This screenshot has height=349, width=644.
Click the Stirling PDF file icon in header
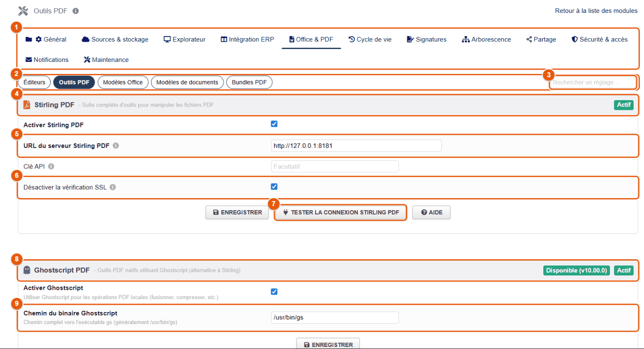click(x=27, y=105)
